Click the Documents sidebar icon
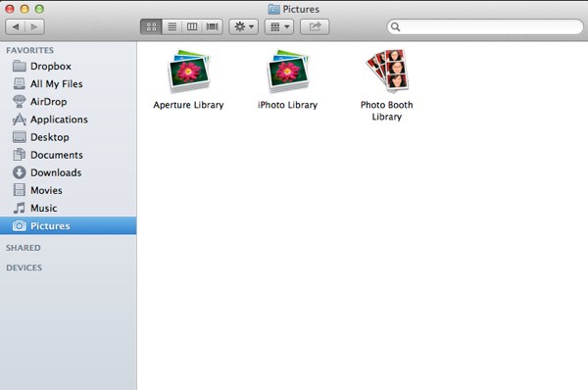This screenshot has width=588, height=390. 20,155
